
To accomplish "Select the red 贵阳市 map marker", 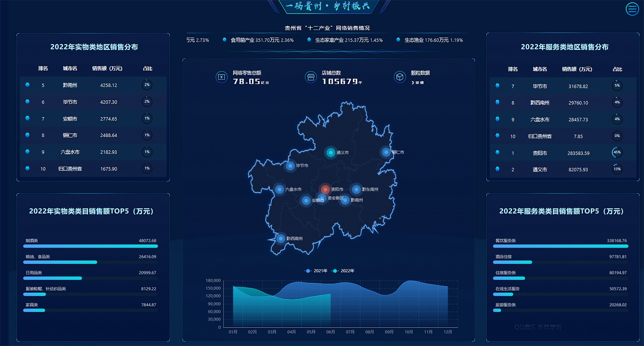I will click(x=325, y=189).
